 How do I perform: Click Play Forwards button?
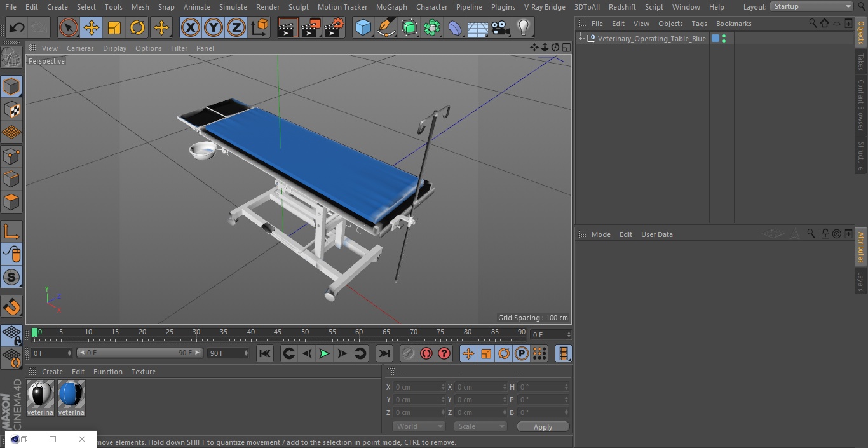pyautogui.click(x=324, y=353)
